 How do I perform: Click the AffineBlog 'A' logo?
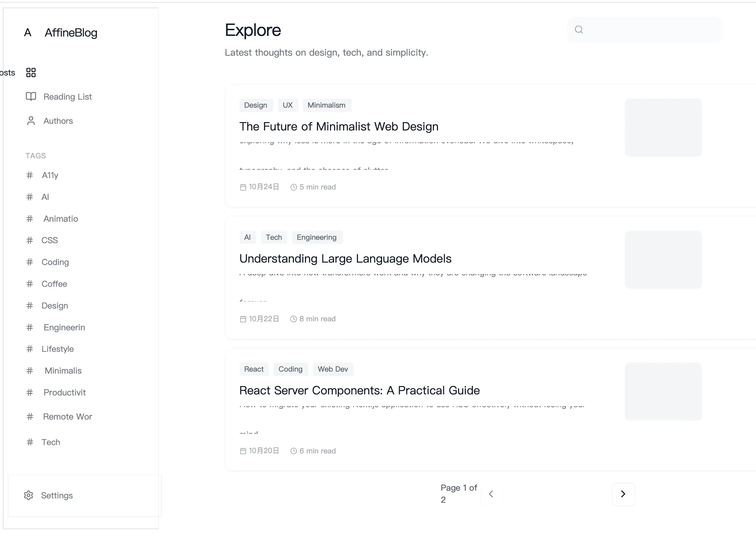pos(28,33)
